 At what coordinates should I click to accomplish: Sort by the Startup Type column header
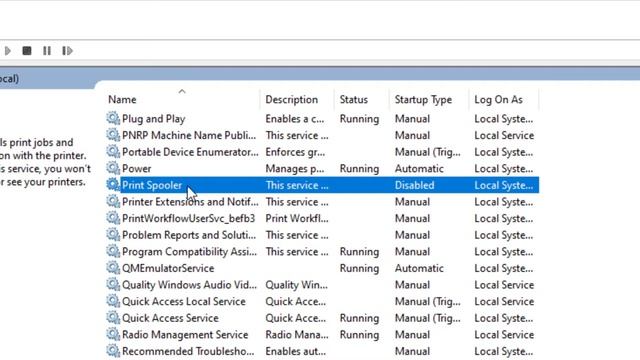tap(423, 100)
